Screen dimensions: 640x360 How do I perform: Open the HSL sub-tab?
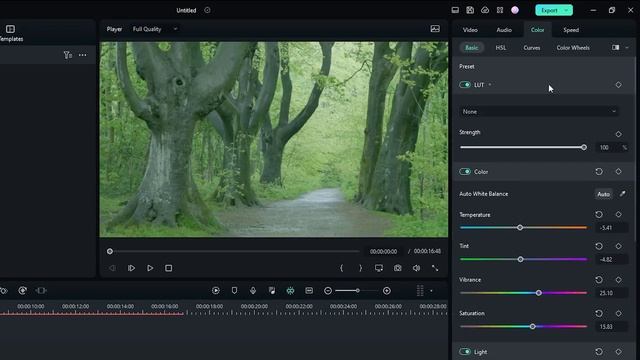click(500, 48)
